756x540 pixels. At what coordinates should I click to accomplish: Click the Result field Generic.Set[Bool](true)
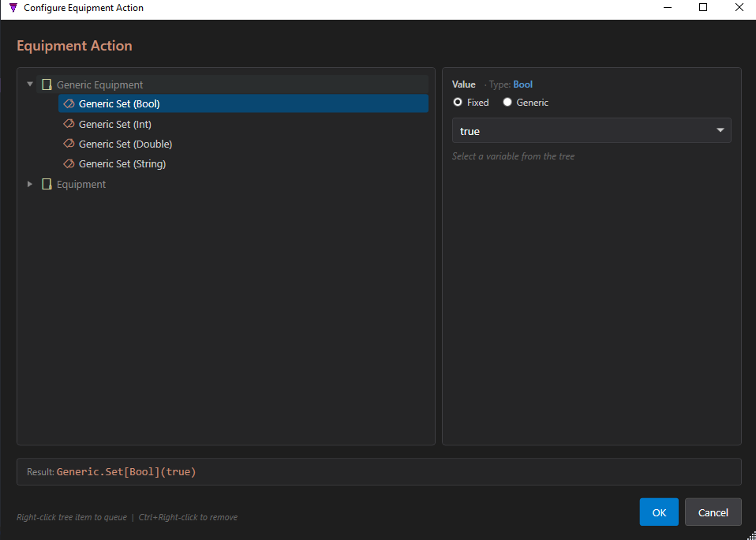coord(379,471)
